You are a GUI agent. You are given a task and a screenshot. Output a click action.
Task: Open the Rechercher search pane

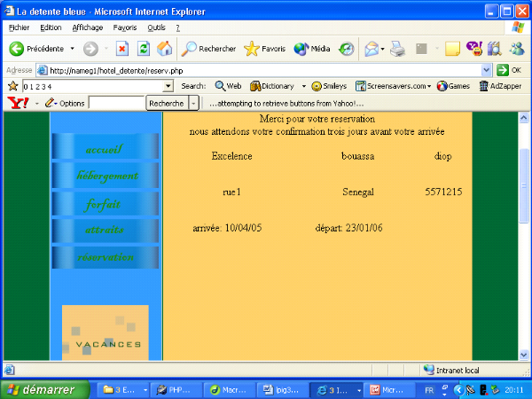[208, 49]
